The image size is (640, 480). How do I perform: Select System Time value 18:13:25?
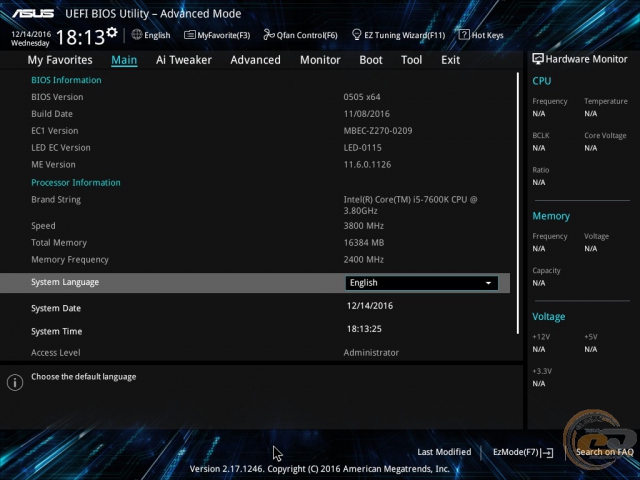coord(364,329)
